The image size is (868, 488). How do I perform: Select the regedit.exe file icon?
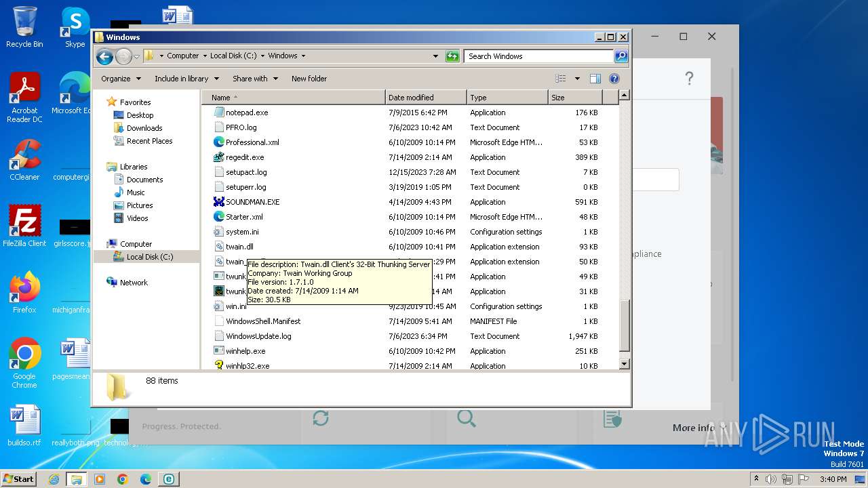[218, 157]
